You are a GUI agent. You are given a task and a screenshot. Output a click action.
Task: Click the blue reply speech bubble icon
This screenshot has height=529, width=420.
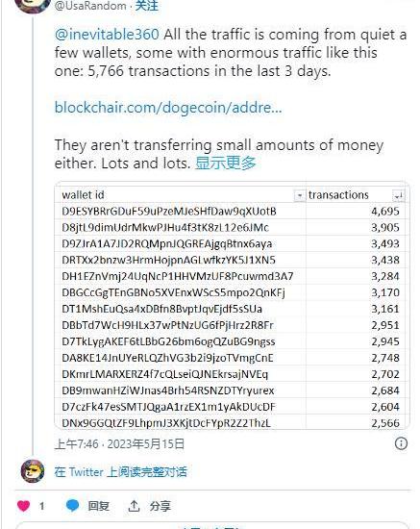(x=72, y=506)
